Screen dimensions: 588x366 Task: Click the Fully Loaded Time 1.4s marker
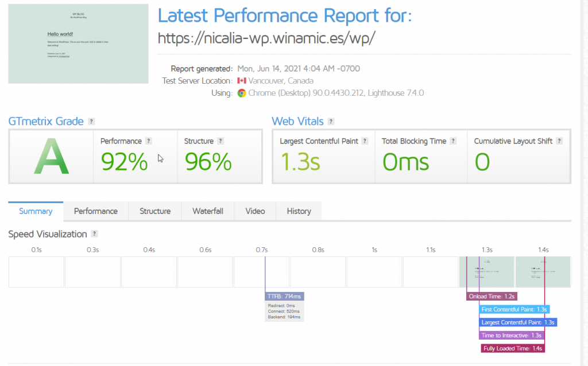[x=513, y=348]
